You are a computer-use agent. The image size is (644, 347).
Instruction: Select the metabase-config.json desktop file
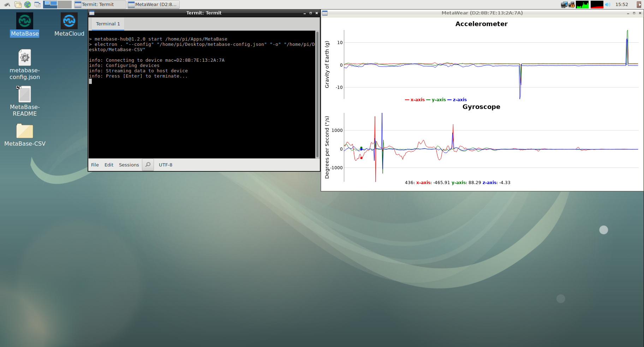point(25,65)
